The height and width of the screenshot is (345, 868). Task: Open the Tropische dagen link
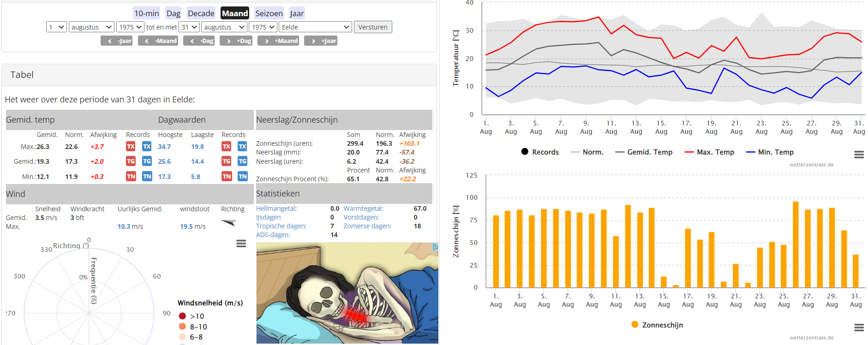click(281, 226)
